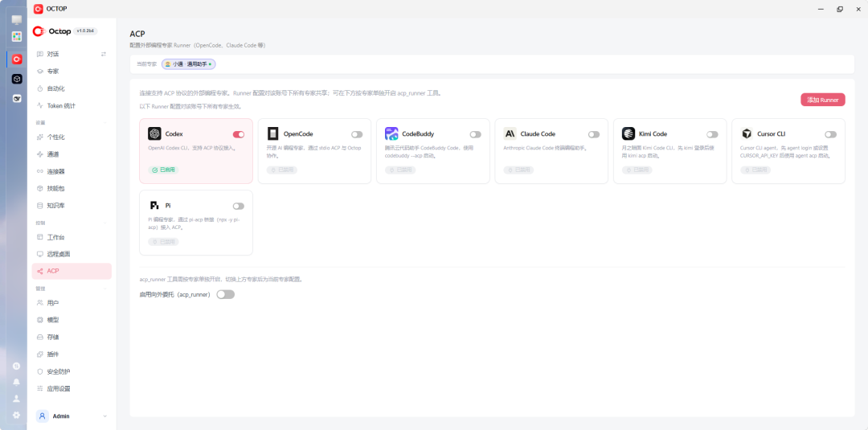Viewport: 868px width, 430px height.
Task: Click the bell notification icon in dock
Action: (17, 382)
